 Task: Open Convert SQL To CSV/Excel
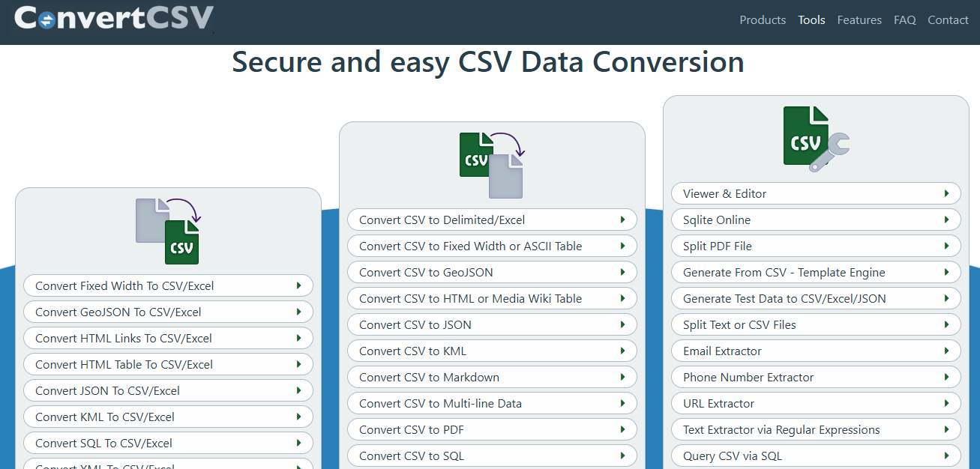coord(168,443)
